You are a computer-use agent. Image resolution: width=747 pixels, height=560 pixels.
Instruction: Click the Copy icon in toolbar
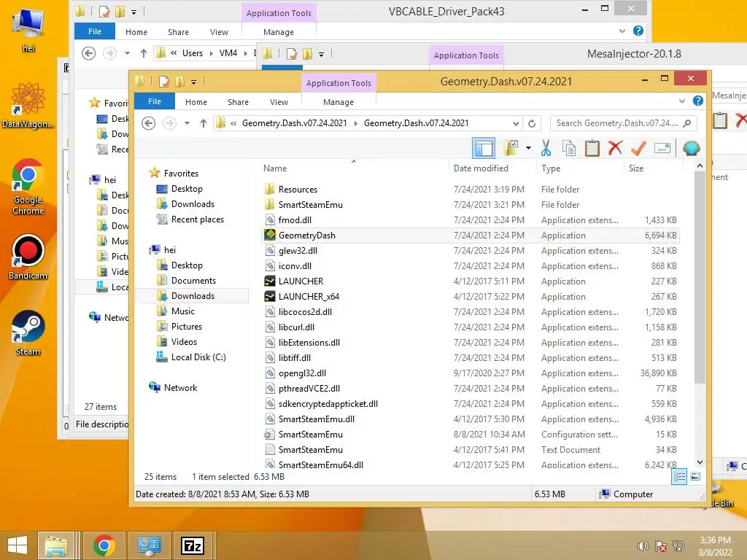click(x=569, y=148)
